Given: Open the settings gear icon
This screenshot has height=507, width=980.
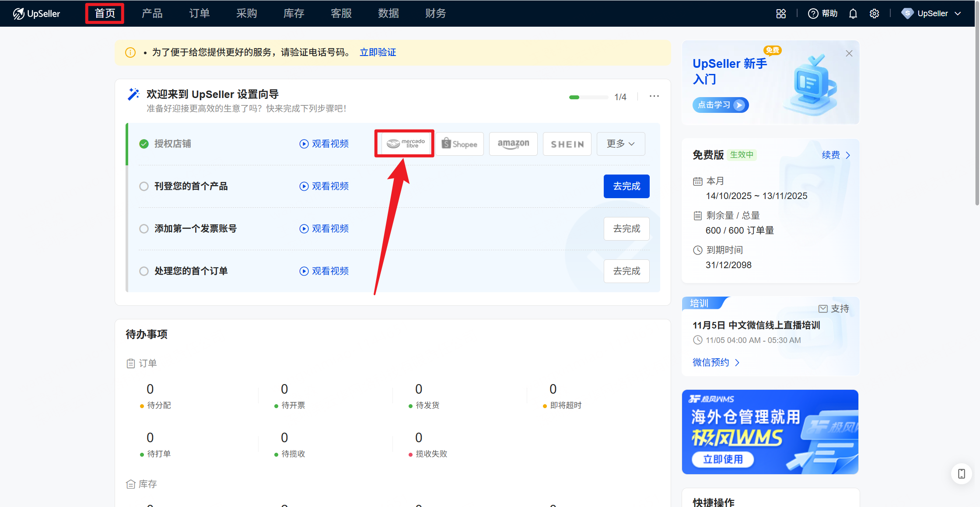Looking at the screenshot, I should [x=874, y=14].
